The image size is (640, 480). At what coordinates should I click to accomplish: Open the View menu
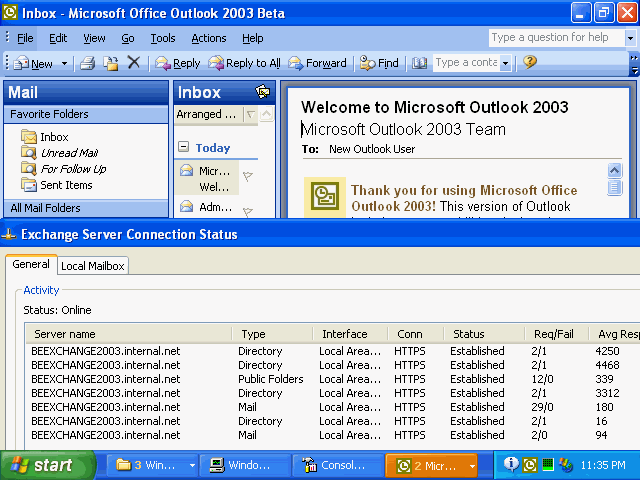[94, 38]
